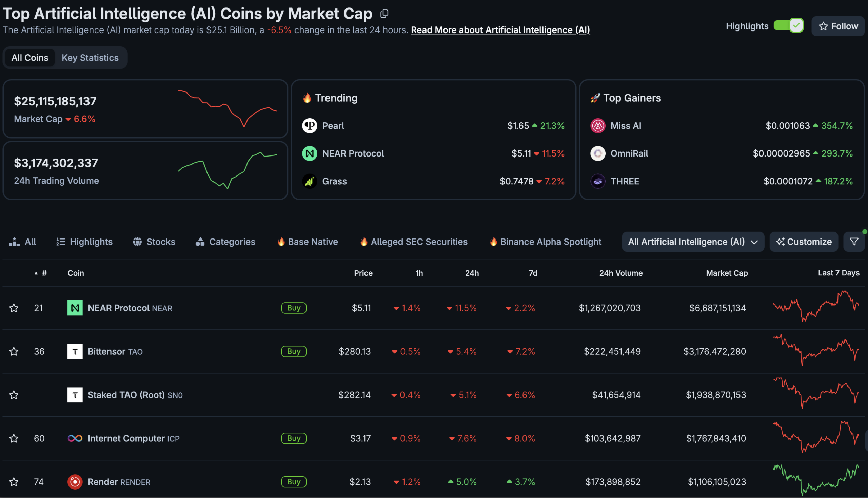
Task: Open the Categories filter tab
Action: tap(225, 242)
